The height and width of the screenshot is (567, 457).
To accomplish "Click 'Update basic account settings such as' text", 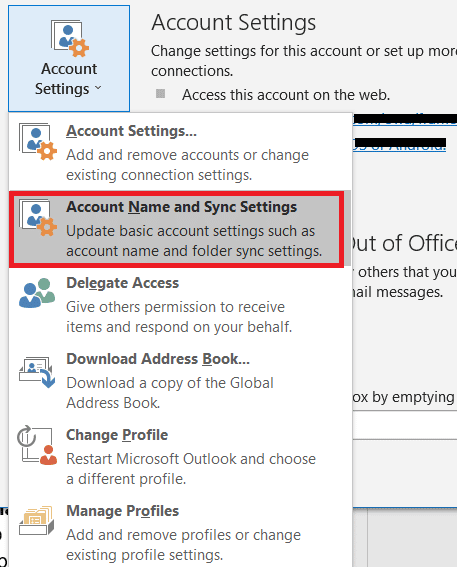I will point(194,241).
